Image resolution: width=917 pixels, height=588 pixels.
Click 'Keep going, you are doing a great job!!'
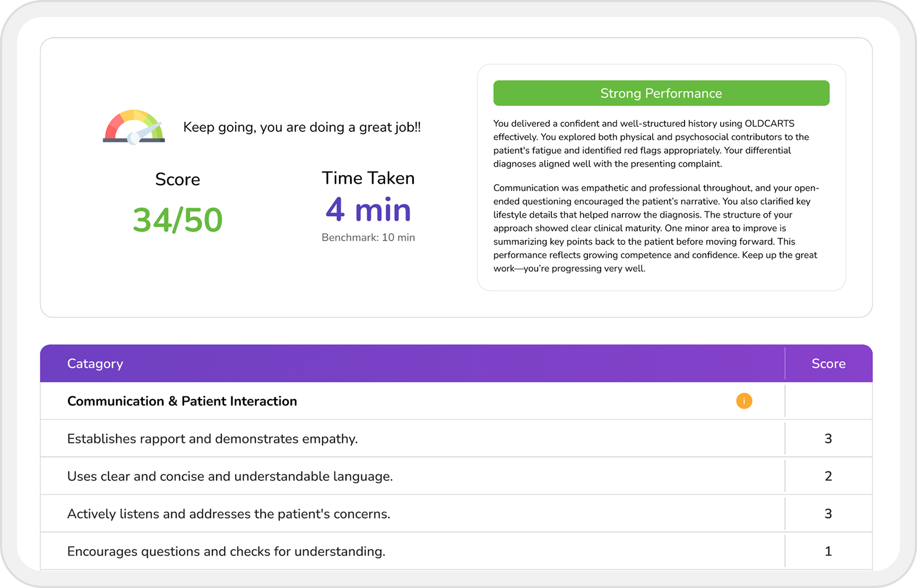(x=302, y=127)
